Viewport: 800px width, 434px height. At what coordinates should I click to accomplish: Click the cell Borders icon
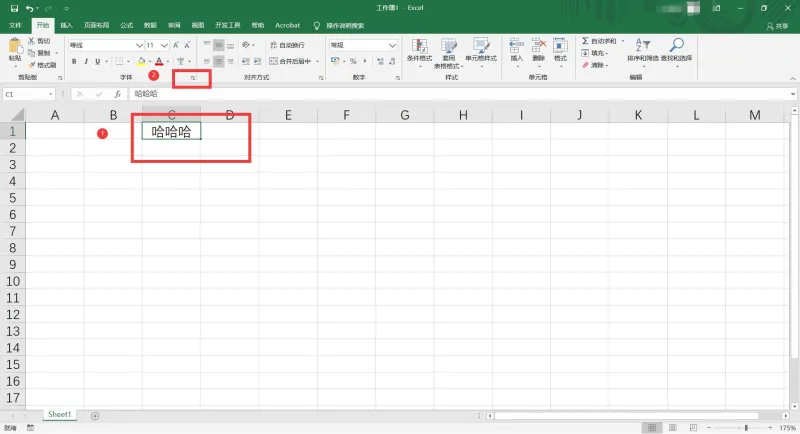[119, 61]
